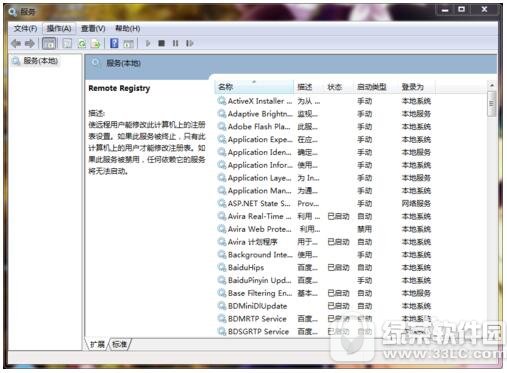Pause the service with the pause icon
507x373 pixels.
tap(176, 43)
